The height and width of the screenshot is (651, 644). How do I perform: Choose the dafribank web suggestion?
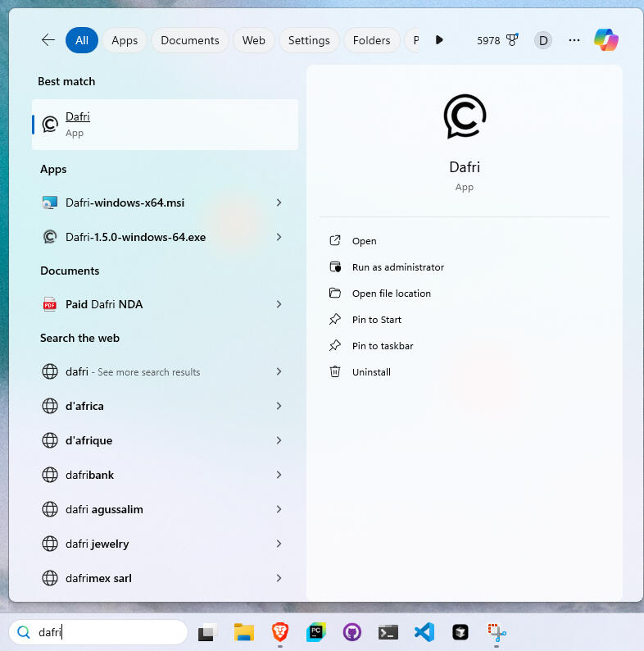pos(153,475)
